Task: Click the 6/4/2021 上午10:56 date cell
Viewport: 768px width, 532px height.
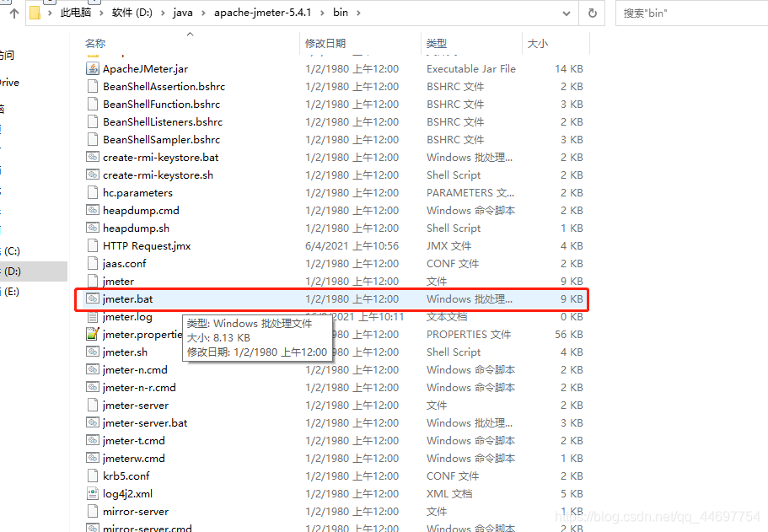Action: (x=352, y=246)
